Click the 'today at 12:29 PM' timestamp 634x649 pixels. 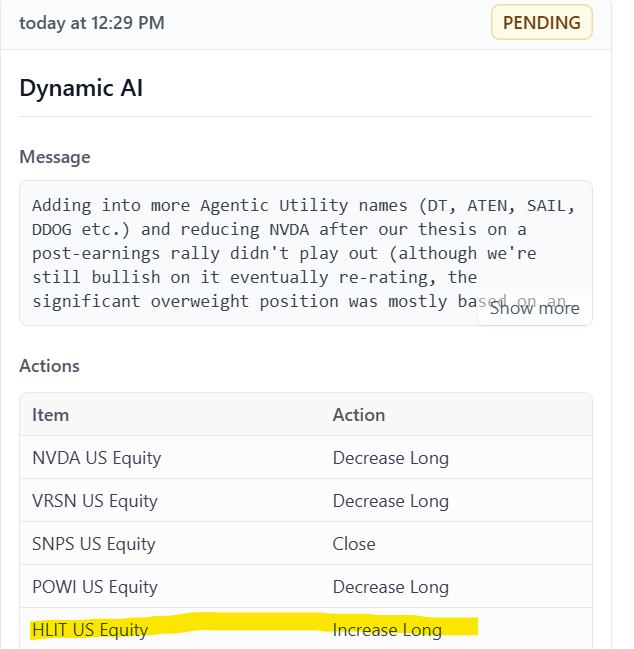pos(92,23)
